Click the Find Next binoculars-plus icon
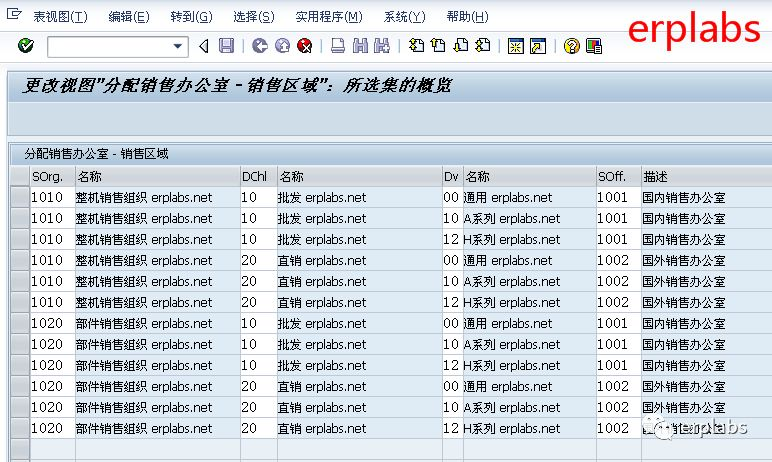The width and height of the screenshot is (772, 462). (382, 46)
